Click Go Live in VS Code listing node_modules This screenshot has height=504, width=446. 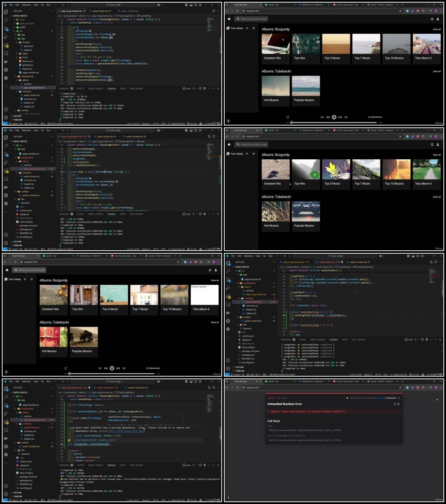[x=192, y=124]
